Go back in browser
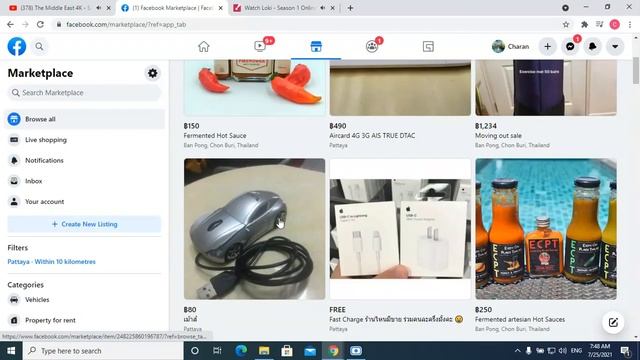The height and width of the screenshot is (360, 640). click(x=10, y=24)
